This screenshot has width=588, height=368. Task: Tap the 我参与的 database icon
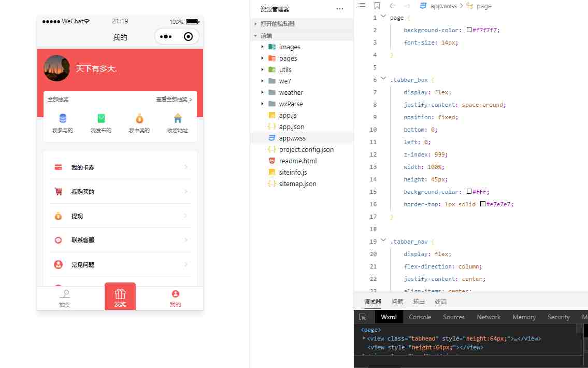pyautogui.click(x=63, y=118)
